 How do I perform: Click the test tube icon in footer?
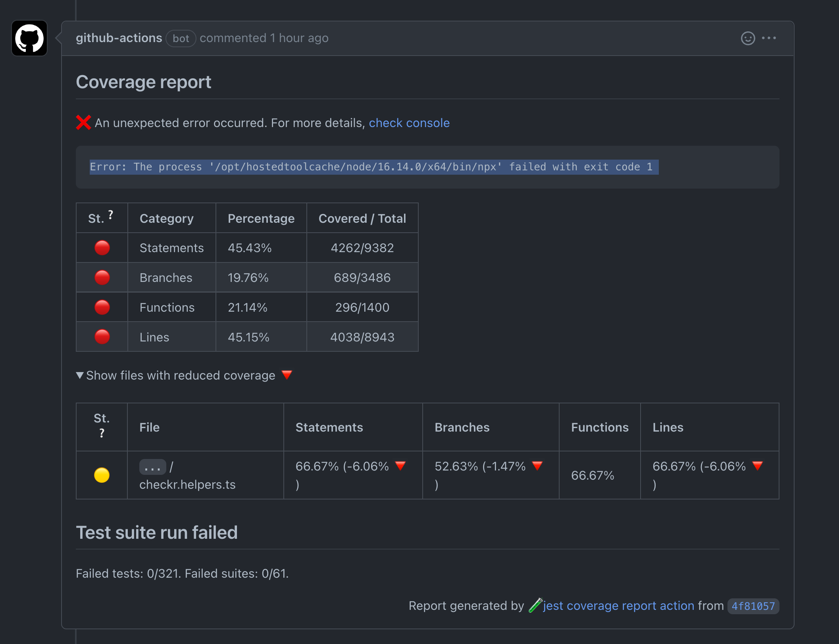[x=535, y=605]
